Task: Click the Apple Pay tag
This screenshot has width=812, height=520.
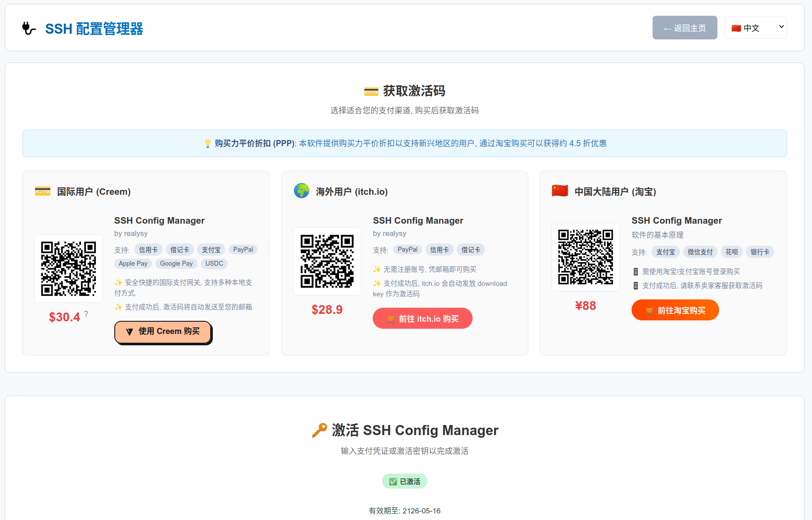Action: tap(133, 264)
